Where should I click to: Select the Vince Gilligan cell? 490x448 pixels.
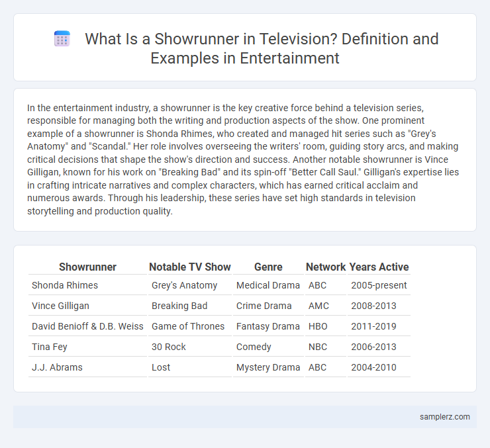point(87,306)
